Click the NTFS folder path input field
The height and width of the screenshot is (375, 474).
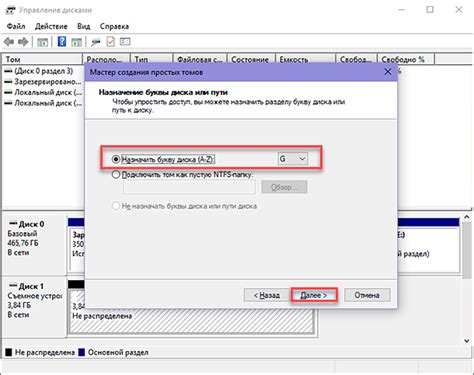(x=189, y=187)
